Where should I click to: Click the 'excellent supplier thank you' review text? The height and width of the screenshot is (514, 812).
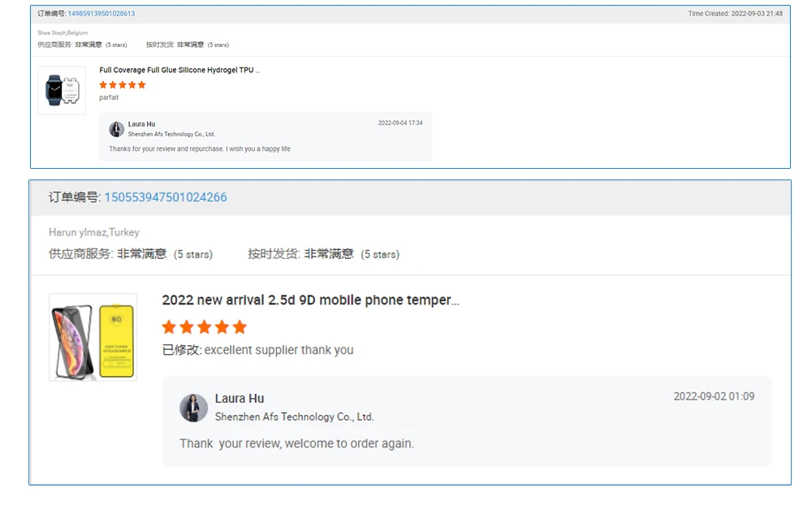(279, 350)
